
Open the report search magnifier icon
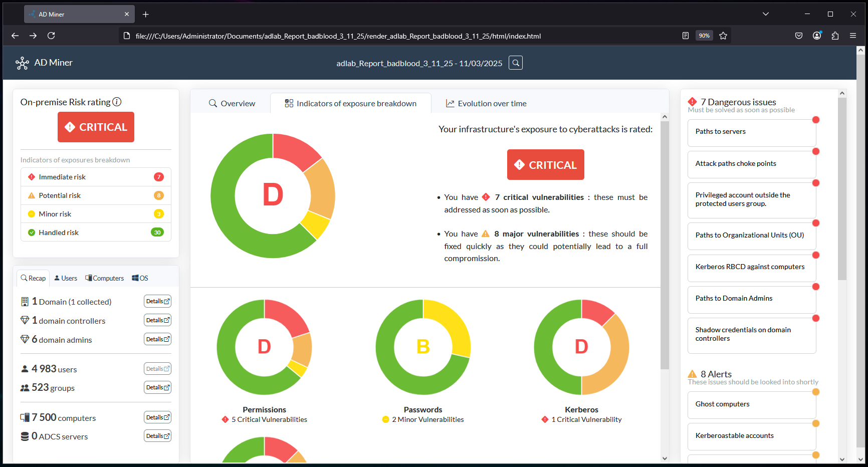click(x=516, y=63)
